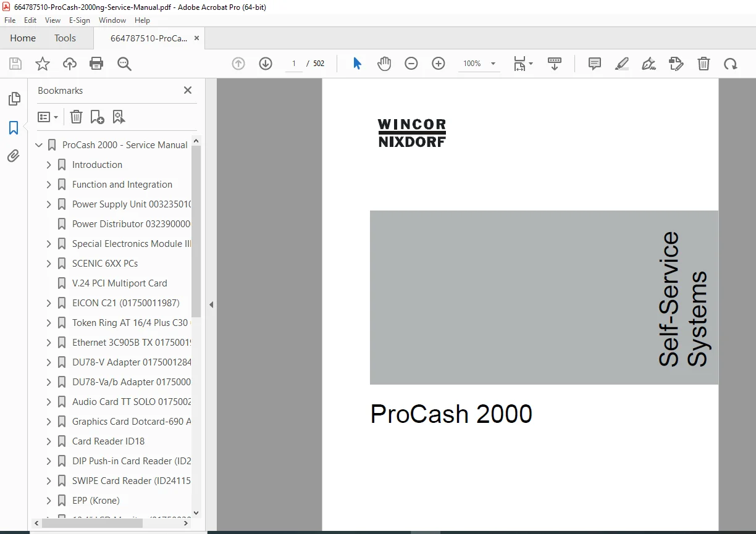Open the Window menu
The image size is (756, 534).
[x=112, y=20]
